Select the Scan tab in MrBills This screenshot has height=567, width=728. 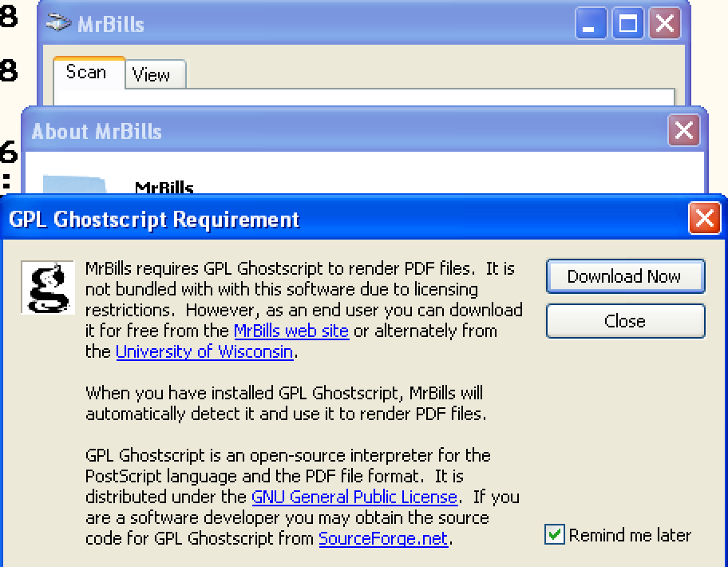click(89, 73)
